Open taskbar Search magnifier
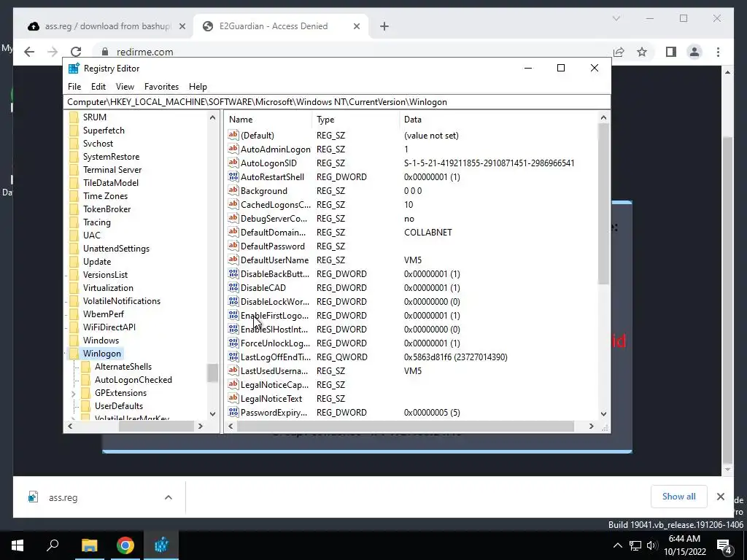The width and height of the screenshot is (747, 560). [53, 545]
